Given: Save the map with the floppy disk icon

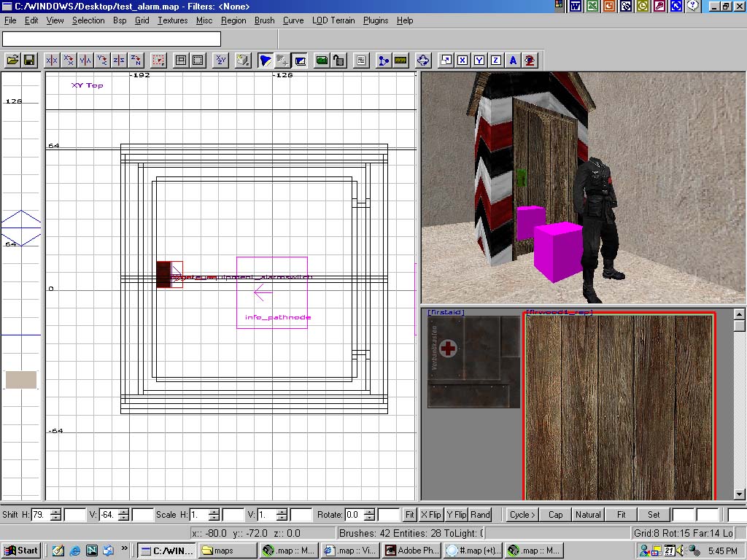Looking at the screenshot, I should click(x=29, y=61).
